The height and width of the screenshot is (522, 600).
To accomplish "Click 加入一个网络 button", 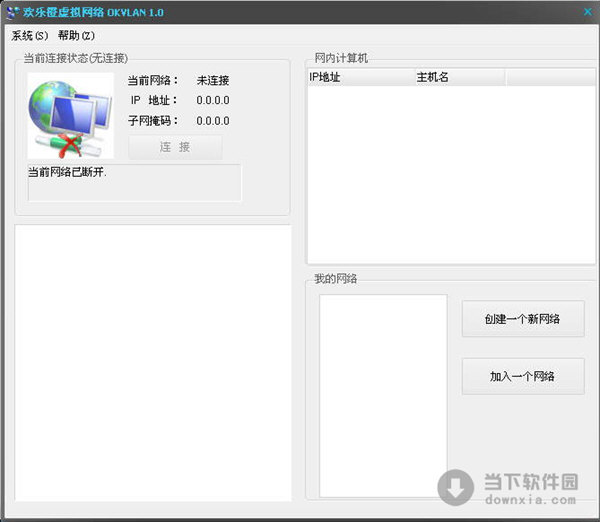I will tap(522, 377).
